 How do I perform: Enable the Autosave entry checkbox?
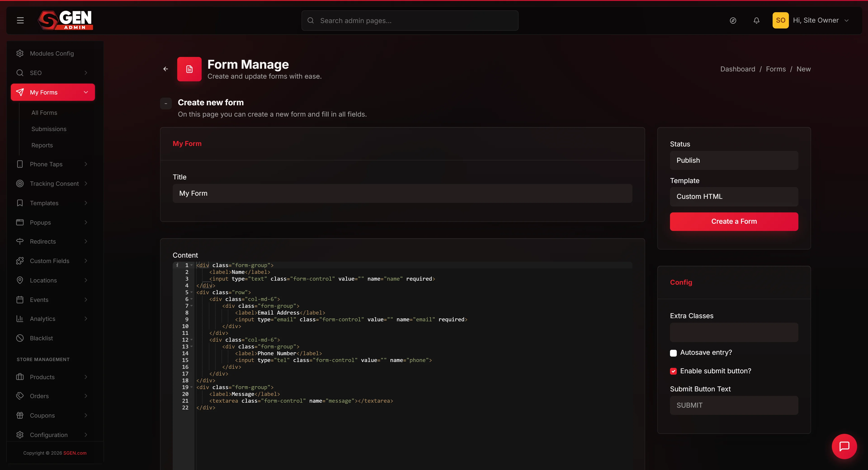(x=673, y=353)
